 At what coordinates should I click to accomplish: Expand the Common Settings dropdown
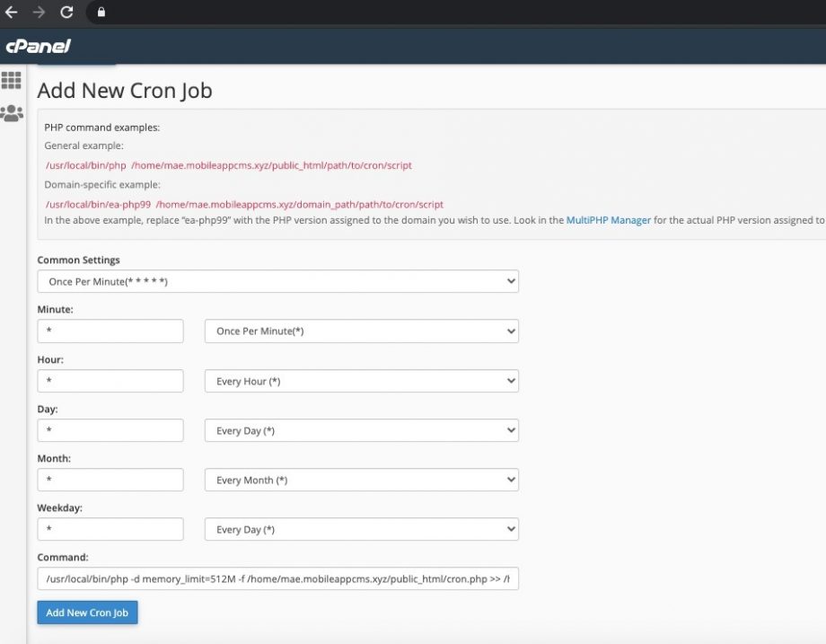(x=277, y=281)
